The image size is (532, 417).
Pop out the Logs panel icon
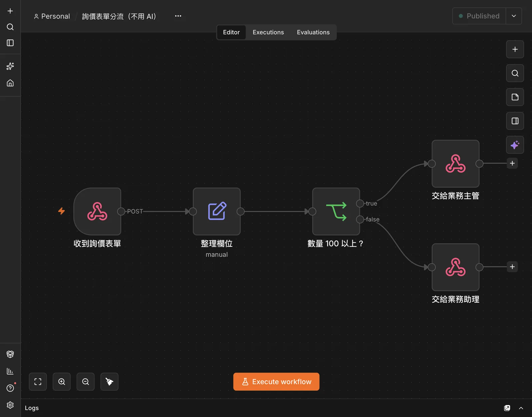507,408
